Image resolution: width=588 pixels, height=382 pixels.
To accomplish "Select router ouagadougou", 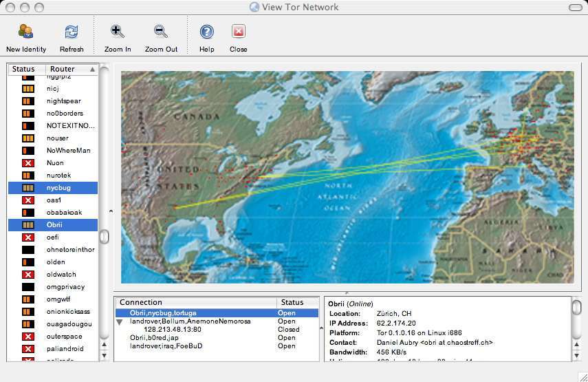I will (53, 323).
